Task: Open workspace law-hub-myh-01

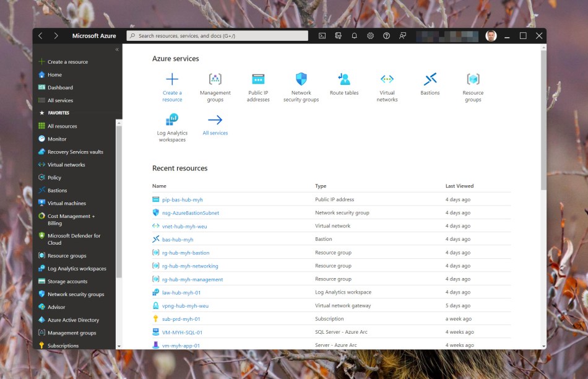Action: click(x=181, y=292)
